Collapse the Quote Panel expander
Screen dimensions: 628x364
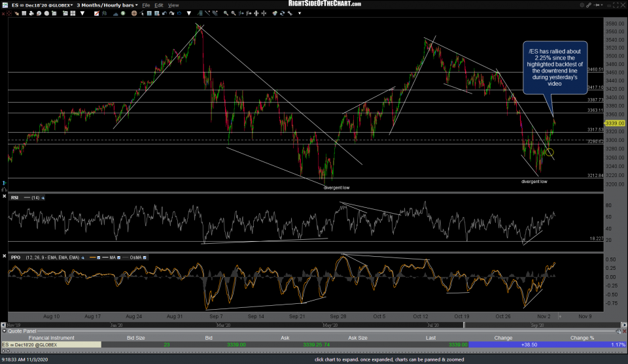[4, 331]
